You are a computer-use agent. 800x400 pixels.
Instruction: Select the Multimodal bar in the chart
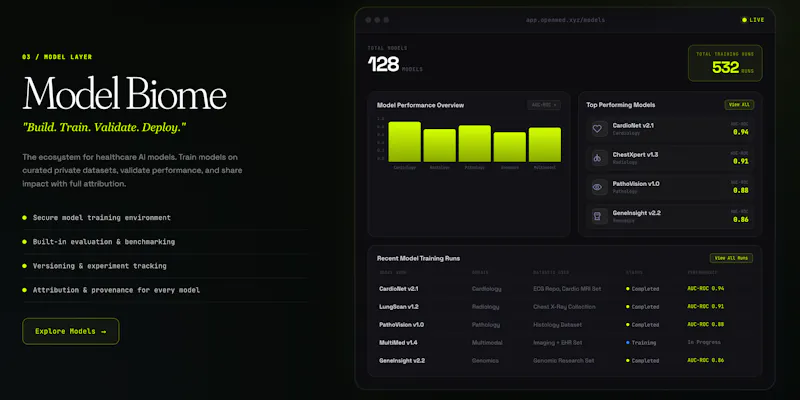tap(545, 144)
